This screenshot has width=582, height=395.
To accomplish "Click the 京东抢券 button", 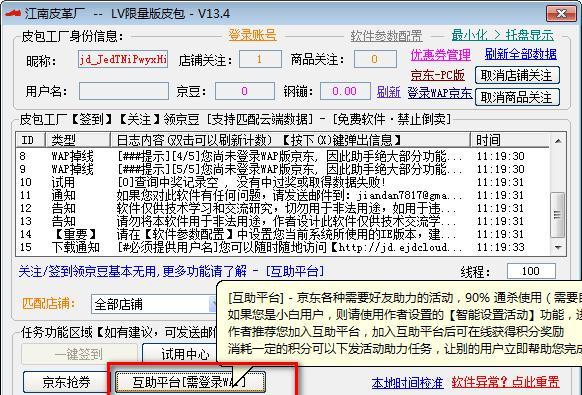I will coord(66,382).
